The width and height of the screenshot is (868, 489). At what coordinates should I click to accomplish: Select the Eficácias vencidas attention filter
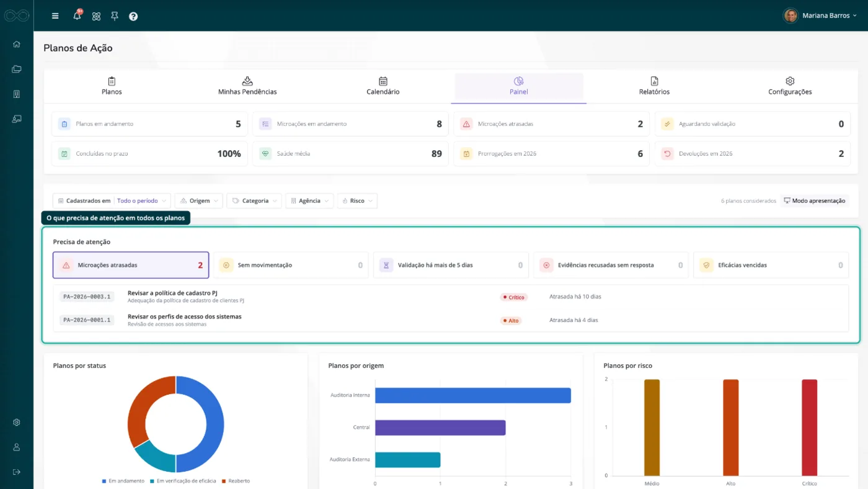pos(771,265)
